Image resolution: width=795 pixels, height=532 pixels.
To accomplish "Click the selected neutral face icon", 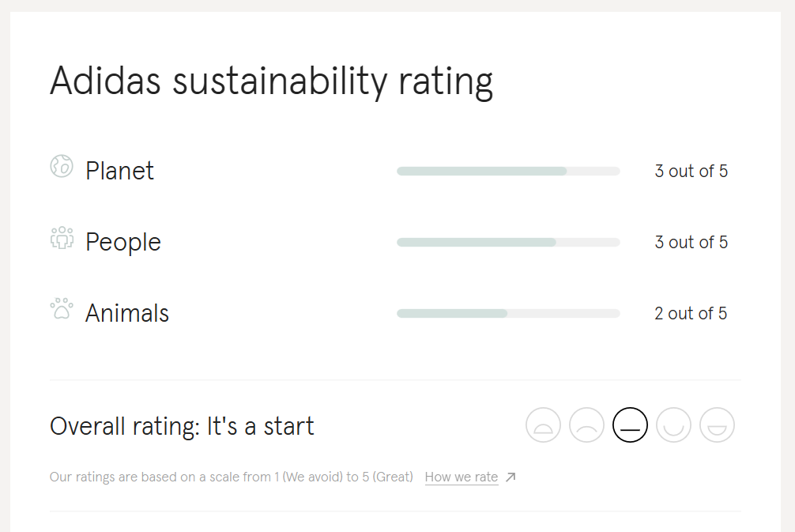I will coord(630,425).
